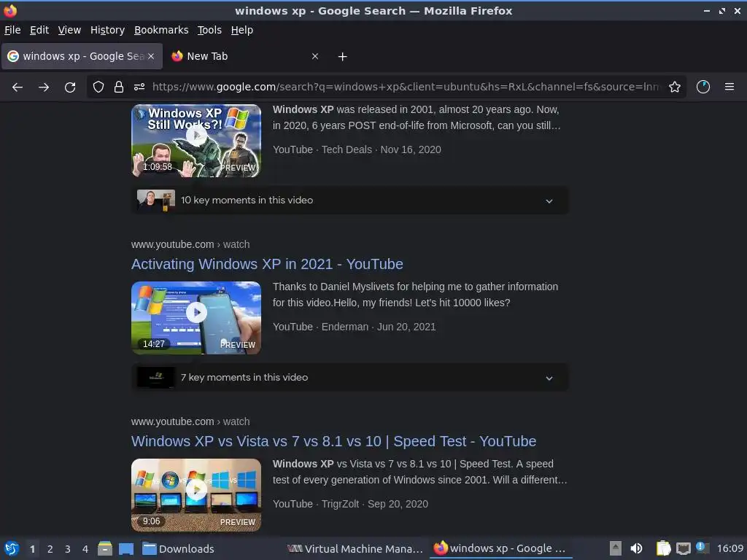Open the Bookmarks menu

pyautogui.click(x=161, y=30)
